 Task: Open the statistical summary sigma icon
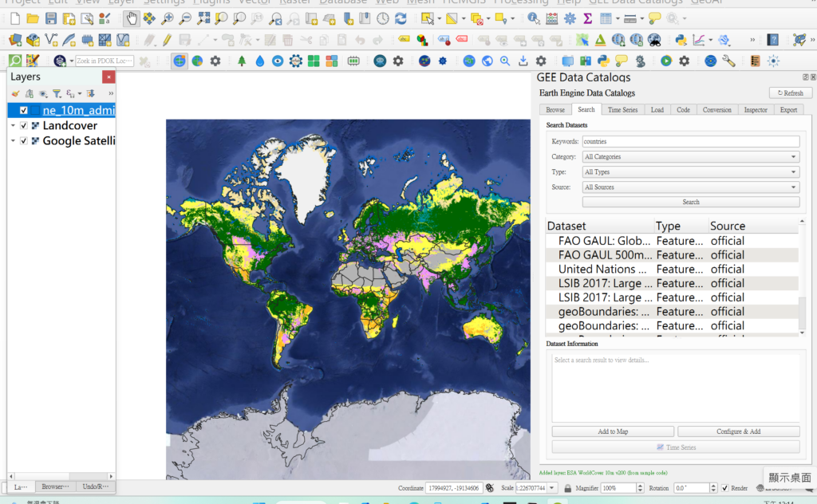click(x=588, y=18)
